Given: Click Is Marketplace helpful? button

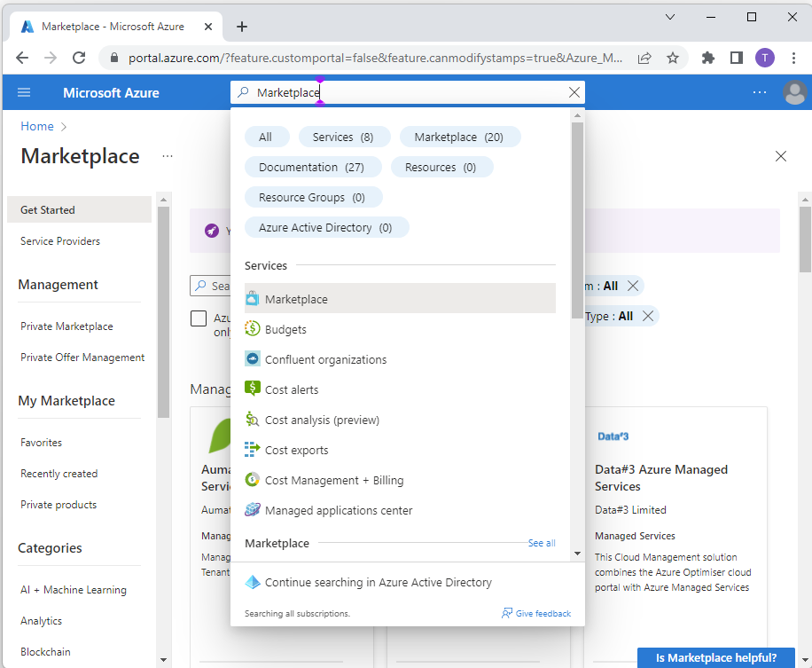Looking at the screenshot, I should 715,657.
